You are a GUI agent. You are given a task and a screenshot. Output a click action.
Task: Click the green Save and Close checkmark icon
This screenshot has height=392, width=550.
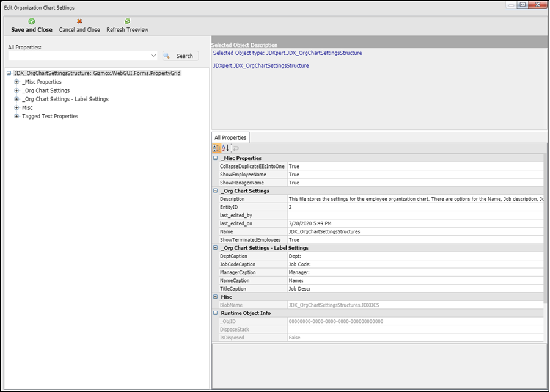tap(31, 20)
